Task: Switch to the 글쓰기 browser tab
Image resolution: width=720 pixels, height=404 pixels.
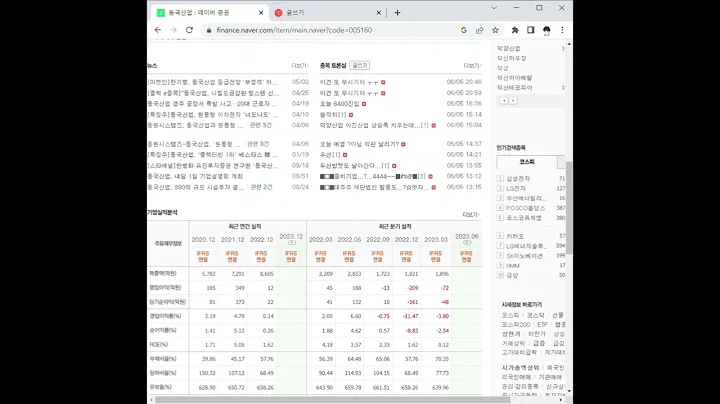Action: coord(327,13)
